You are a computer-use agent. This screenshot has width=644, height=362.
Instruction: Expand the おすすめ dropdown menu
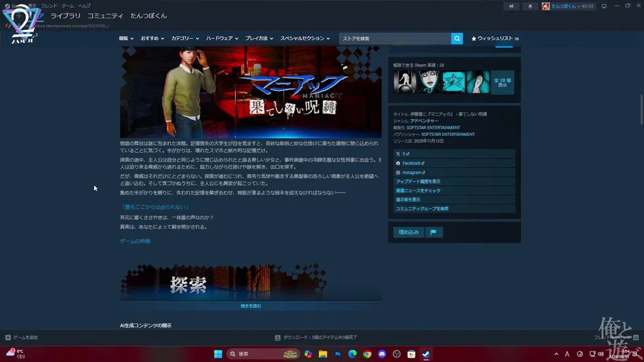152,38
